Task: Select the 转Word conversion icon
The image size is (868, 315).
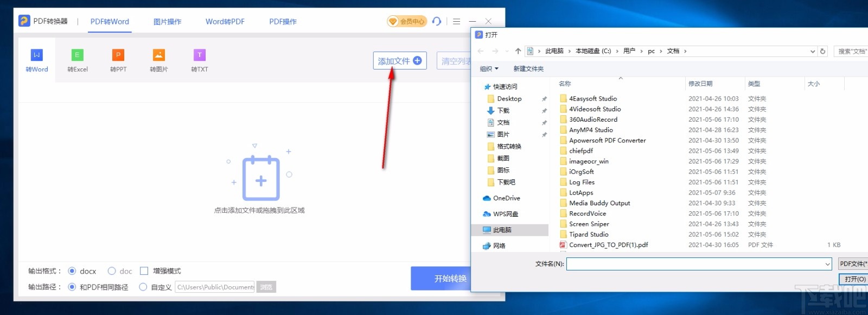Action: (x=36, y=60)
